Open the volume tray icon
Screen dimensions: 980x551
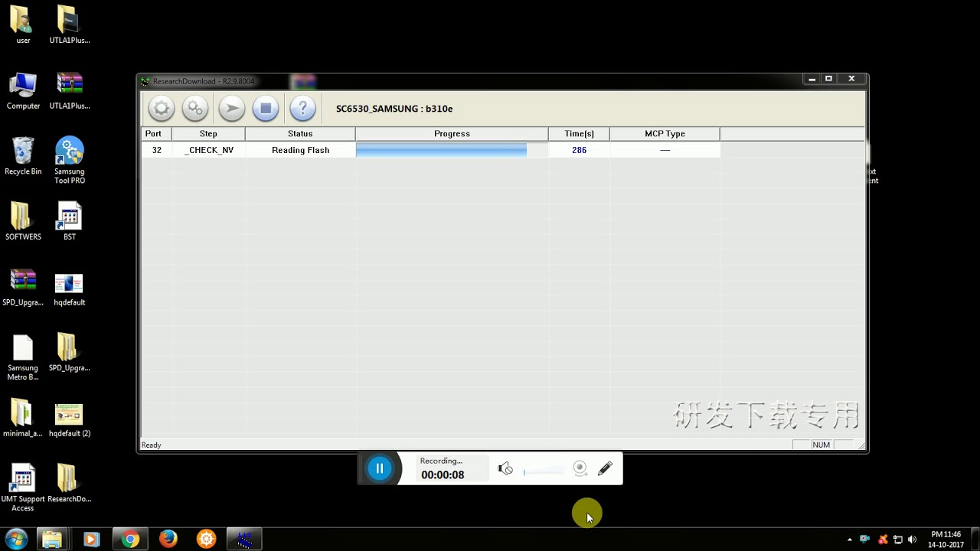coord(912,540)
